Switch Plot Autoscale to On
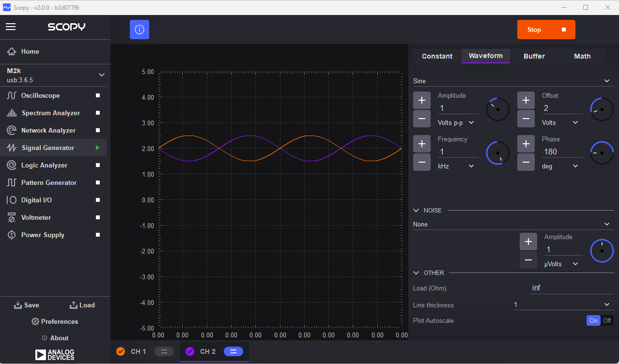619x364 pixels. coord(593,320)
